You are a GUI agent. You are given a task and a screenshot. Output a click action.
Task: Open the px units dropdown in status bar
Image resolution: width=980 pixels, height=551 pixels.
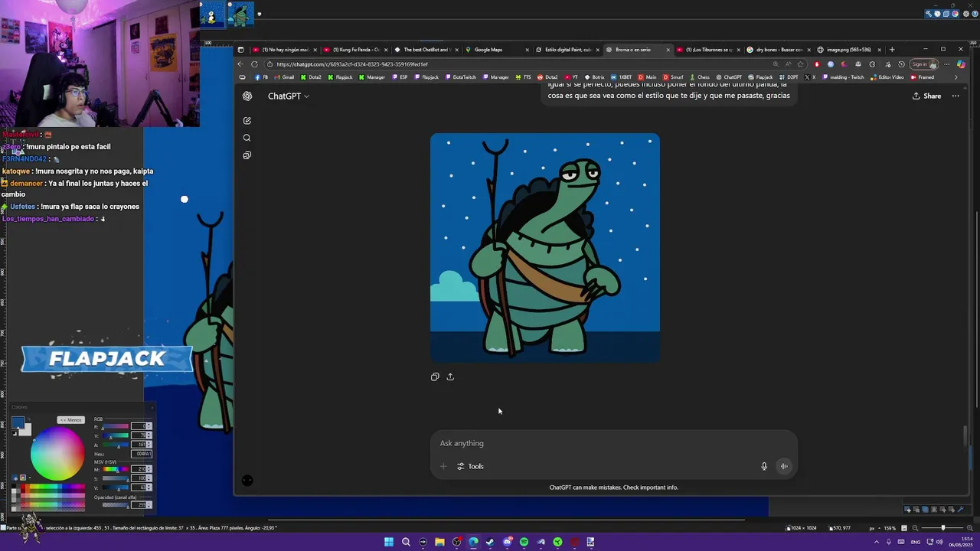click(874, 528)
